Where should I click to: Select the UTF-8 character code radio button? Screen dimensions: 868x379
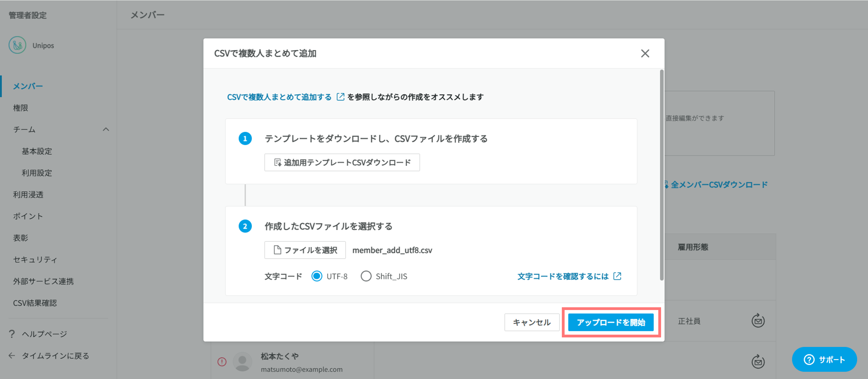[x=316, y=276]
